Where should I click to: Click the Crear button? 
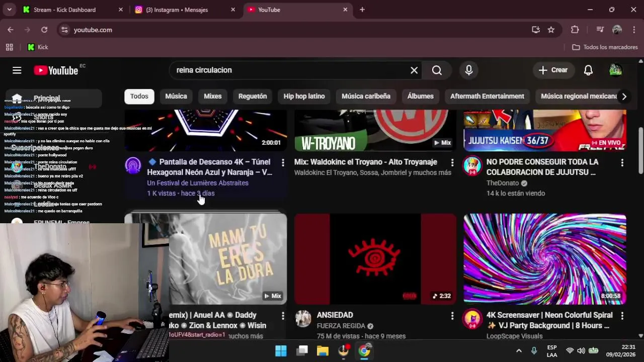tap(553, 70)
